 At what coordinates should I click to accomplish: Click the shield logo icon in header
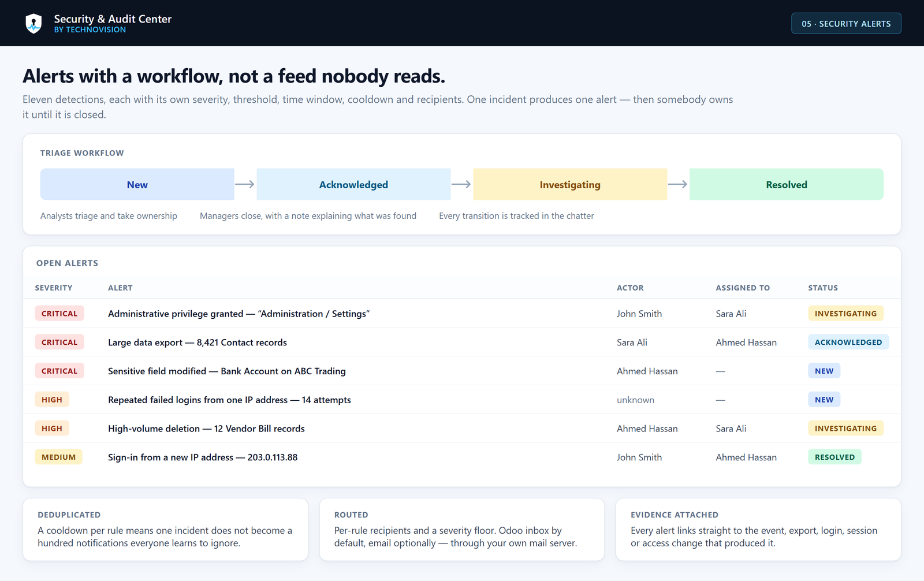click(34, 23)
